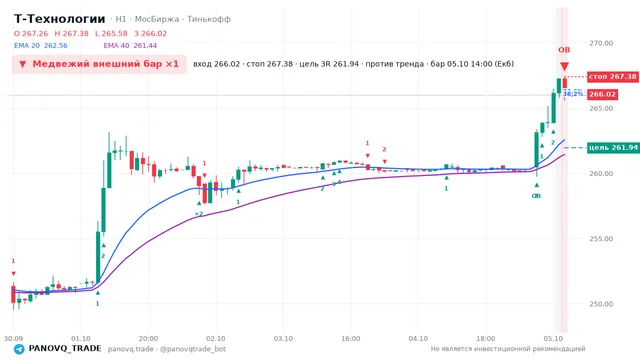Open the Медвежий внешний бар ×1 badge

point(99,64)
